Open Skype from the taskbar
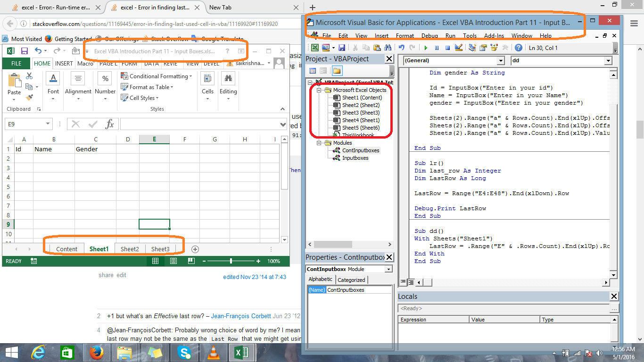Screen dimensions: 644x362 184,353
